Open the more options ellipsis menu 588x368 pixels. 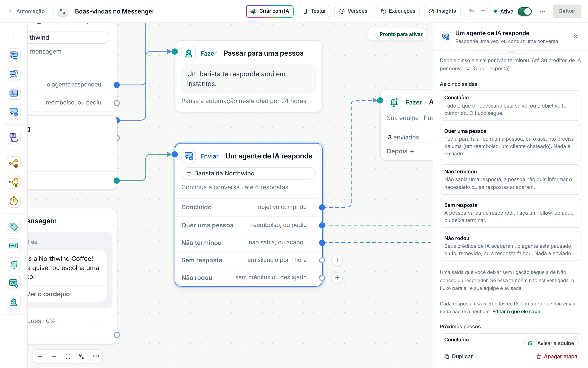542,11
